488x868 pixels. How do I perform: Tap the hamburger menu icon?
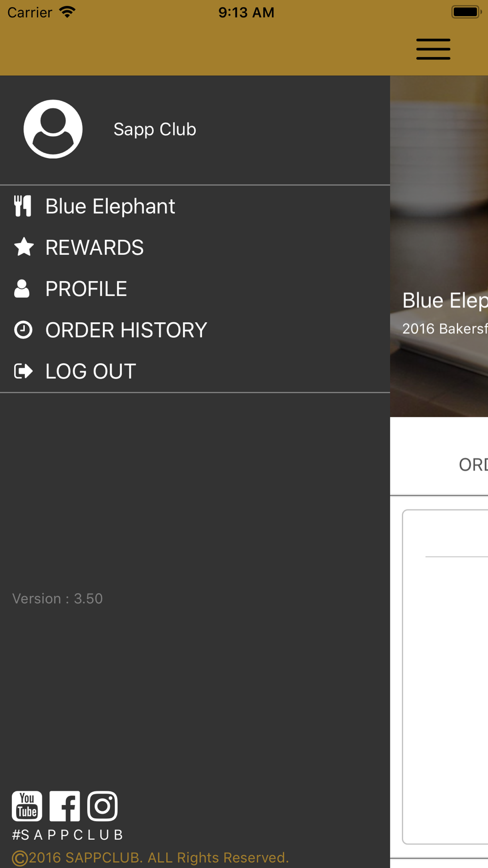[433, 49]
